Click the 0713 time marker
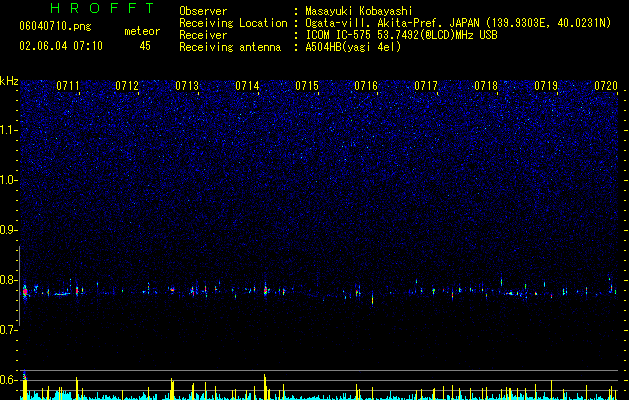629x400 pixels. [187, 86]
